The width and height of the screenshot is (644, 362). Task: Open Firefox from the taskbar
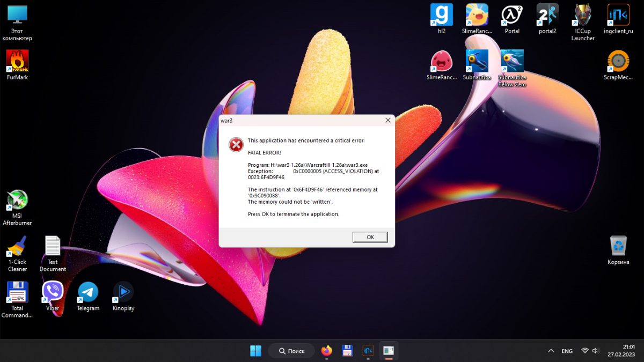click(x=327, y=351)
